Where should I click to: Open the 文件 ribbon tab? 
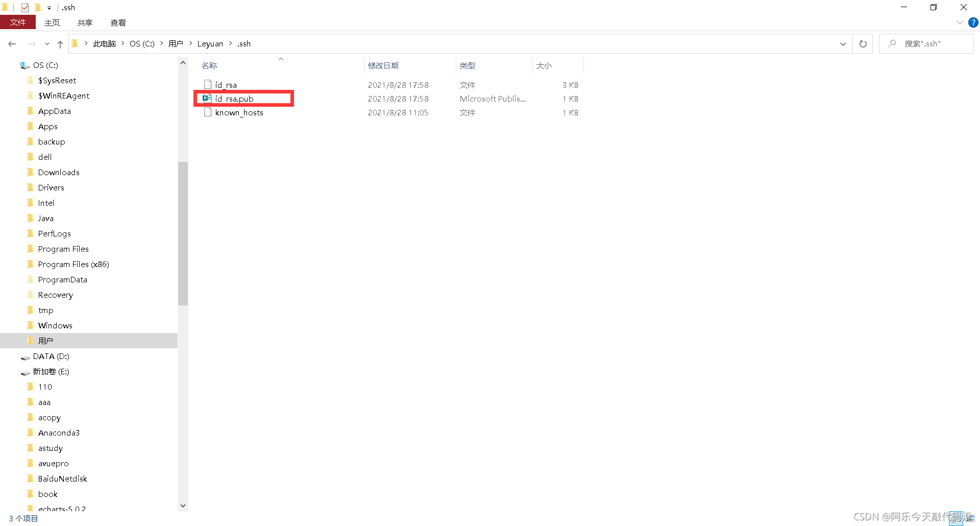tap(18, 22)
